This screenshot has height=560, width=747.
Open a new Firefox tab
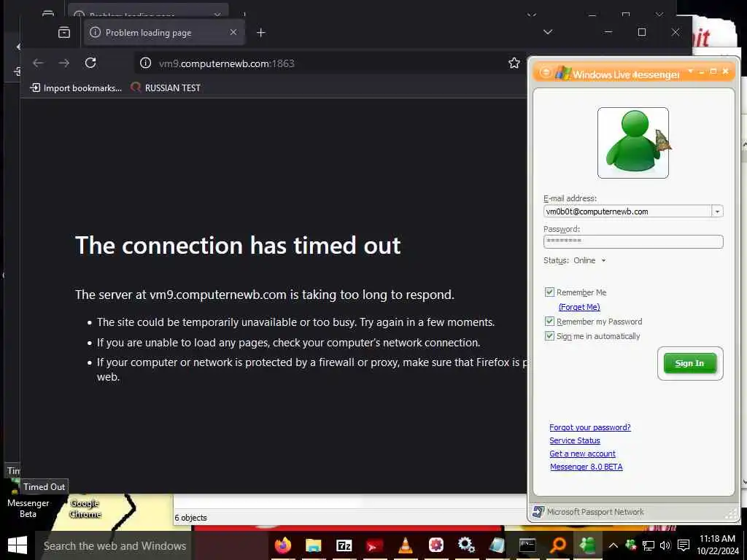[260, 32]
